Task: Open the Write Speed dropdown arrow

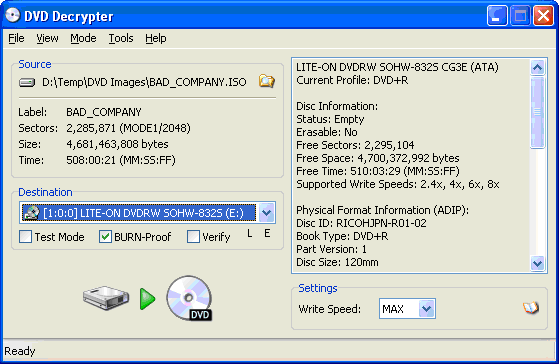Action: [x=426, y=309]
